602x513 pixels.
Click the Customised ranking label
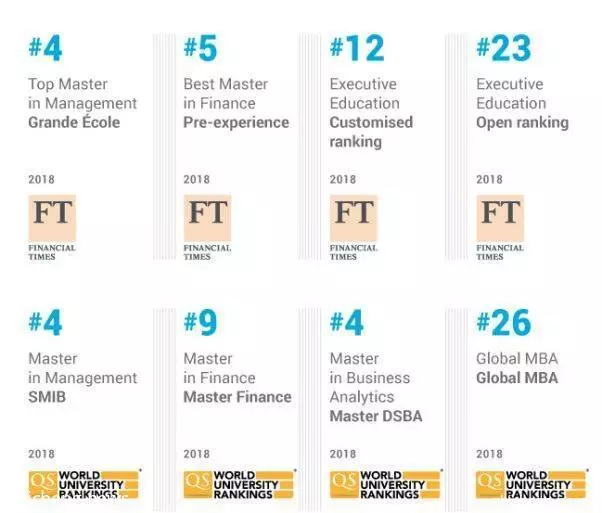tap(371, 132)
